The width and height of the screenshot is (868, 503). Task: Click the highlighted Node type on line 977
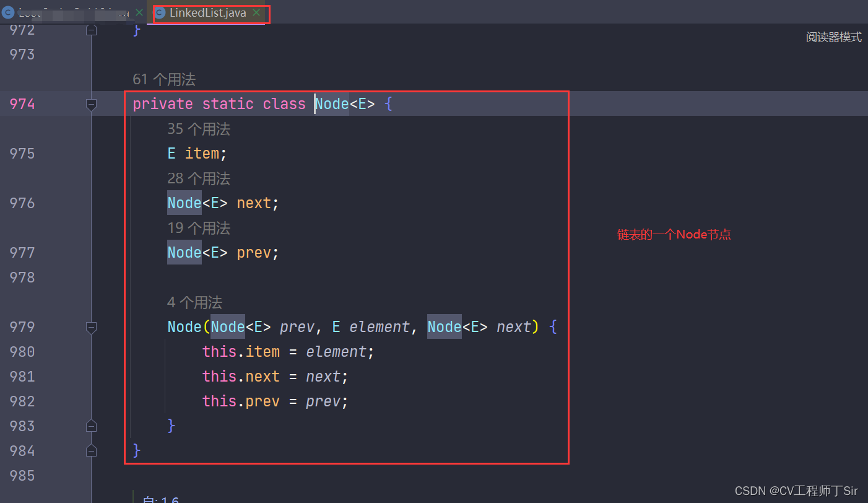(184, 253)
